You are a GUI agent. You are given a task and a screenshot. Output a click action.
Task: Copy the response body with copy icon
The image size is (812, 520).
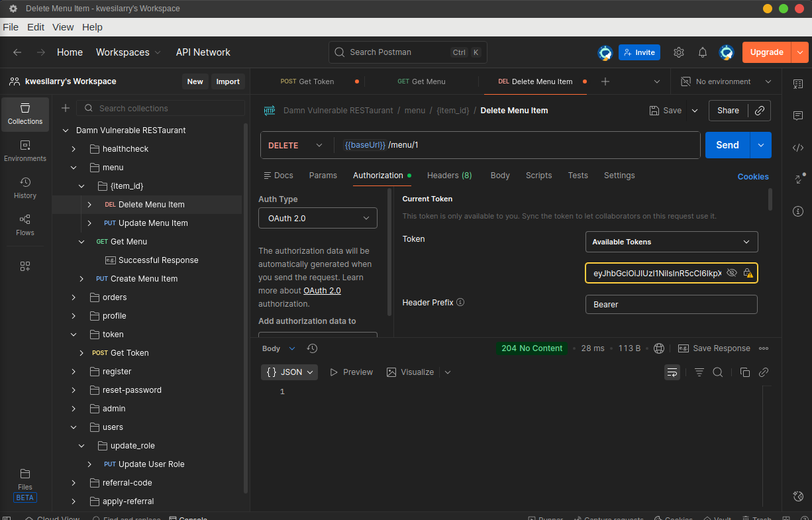point(744,372)
